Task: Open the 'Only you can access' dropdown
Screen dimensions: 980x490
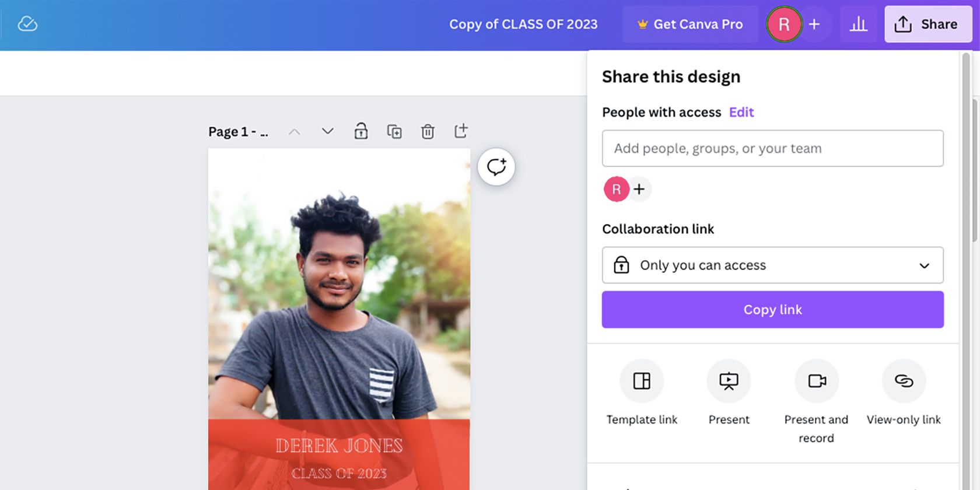Action: coord(772,265)
